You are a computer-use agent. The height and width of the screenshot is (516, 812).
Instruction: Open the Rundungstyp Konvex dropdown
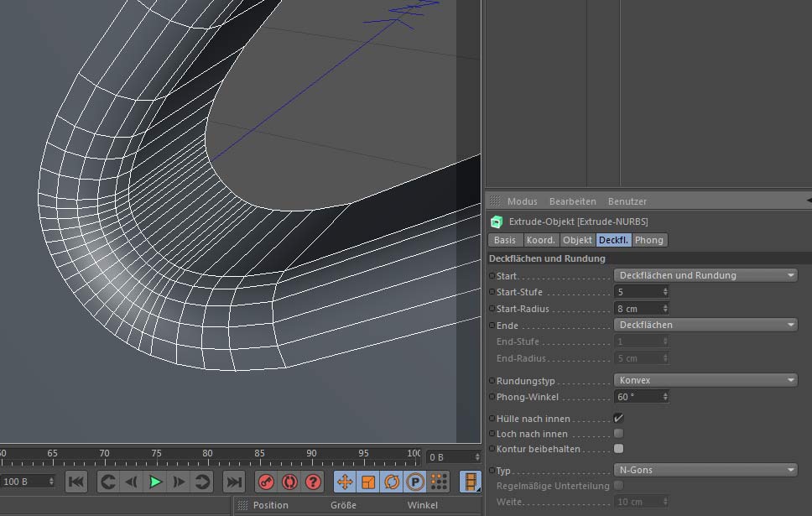point(705,380)
